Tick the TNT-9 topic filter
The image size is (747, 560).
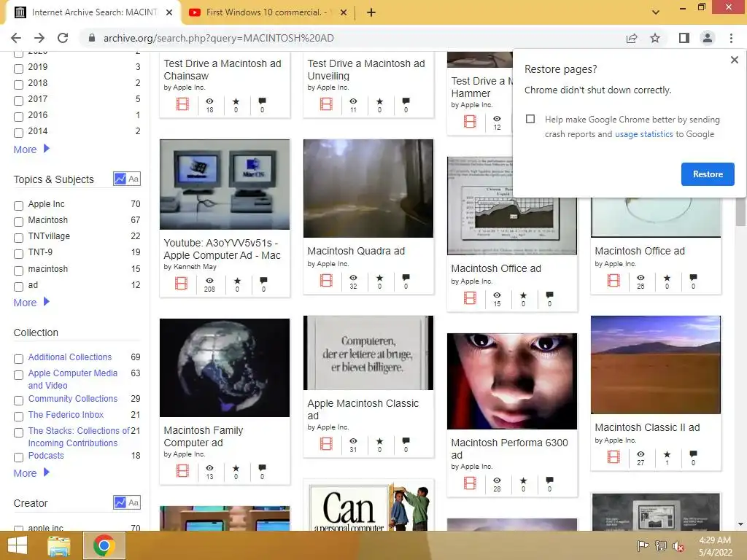pos(18,254)
